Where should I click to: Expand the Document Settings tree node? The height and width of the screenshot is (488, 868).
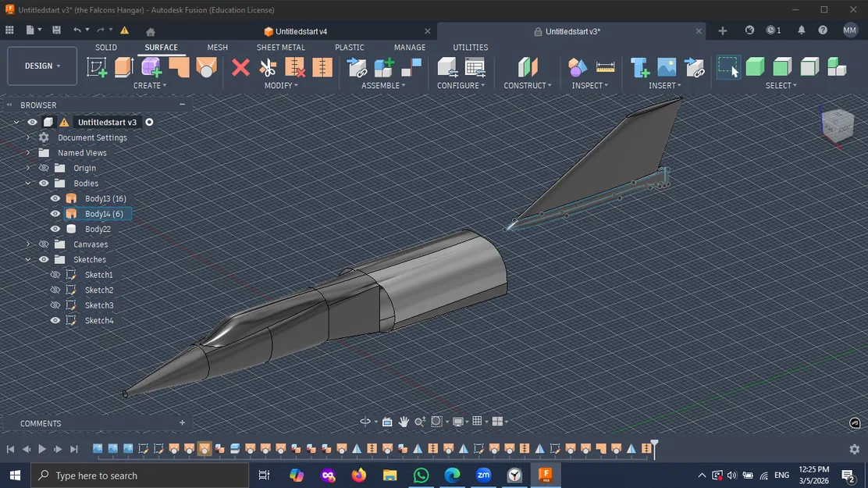(27, 137)
